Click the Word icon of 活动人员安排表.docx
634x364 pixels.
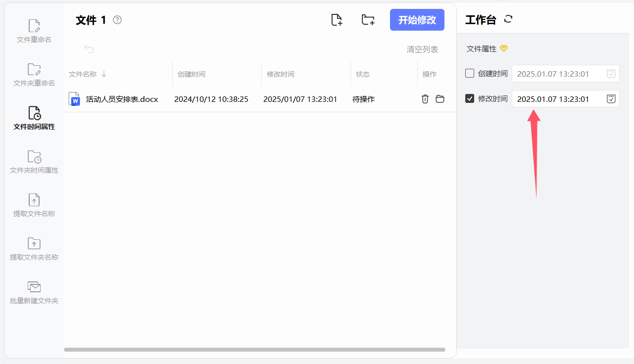click(x=74, y=99)
